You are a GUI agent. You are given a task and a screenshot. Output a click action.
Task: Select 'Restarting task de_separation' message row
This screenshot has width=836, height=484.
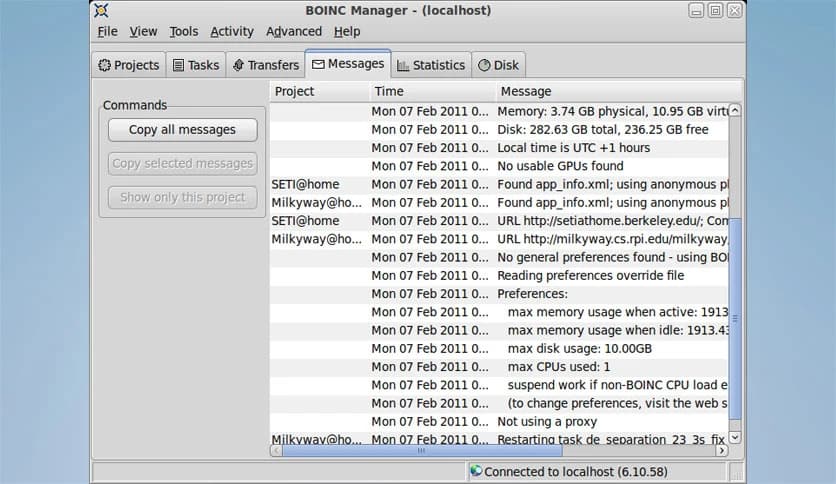(499, 439)
